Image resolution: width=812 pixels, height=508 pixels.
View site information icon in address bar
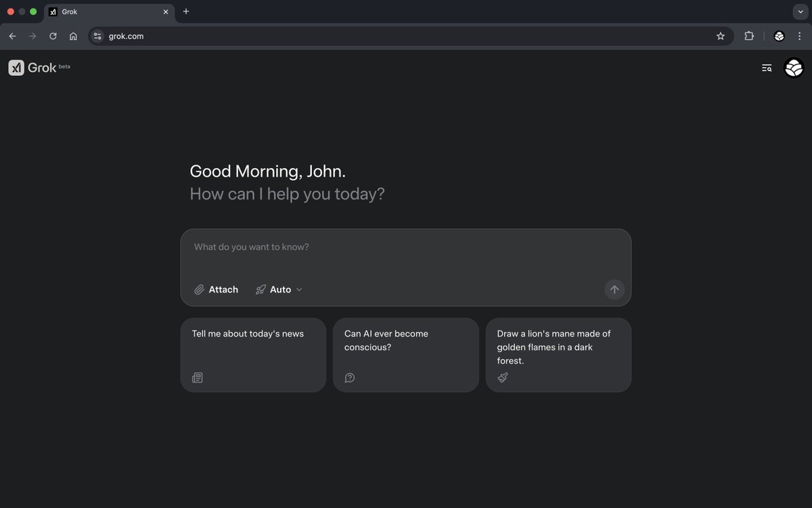97,36
